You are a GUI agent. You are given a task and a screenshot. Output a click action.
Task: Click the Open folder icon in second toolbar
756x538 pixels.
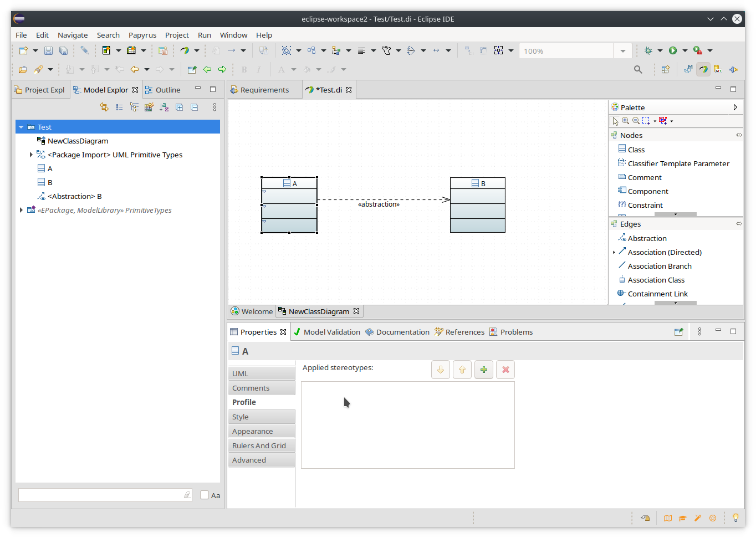coord(23,69)
